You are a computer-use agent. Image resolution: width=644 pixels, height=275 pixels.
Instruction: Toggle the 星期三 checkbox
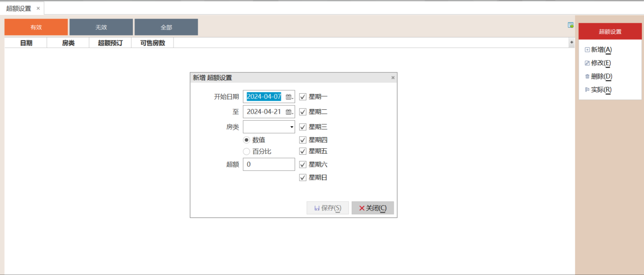pyautogui.click(x=303, y=127)
